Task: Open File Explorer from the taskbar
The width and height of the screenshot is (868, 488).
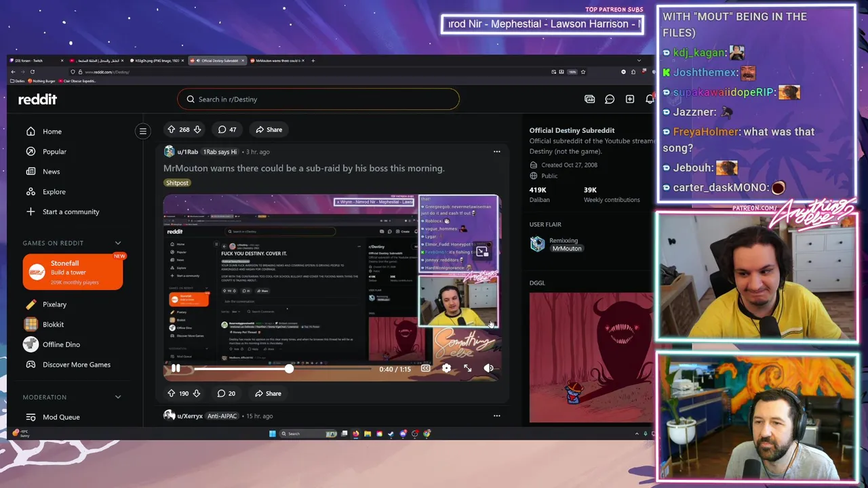Action: click(x=368, y=434)
